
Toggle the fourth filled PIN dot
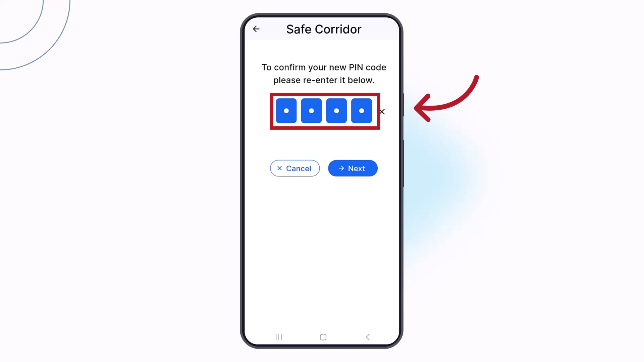tap(361, 111)
